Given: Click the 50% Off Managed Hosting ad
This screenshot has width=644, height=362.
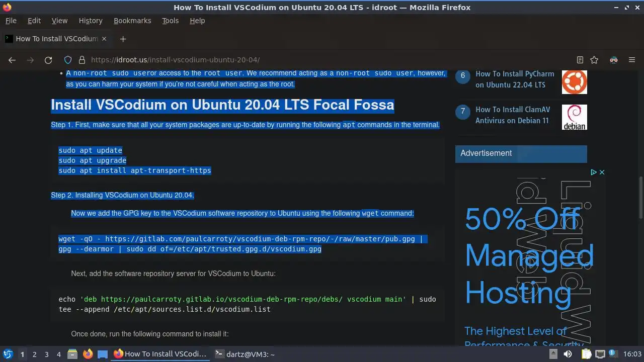Looking at the screenshot, I should [x=529, y=256].
